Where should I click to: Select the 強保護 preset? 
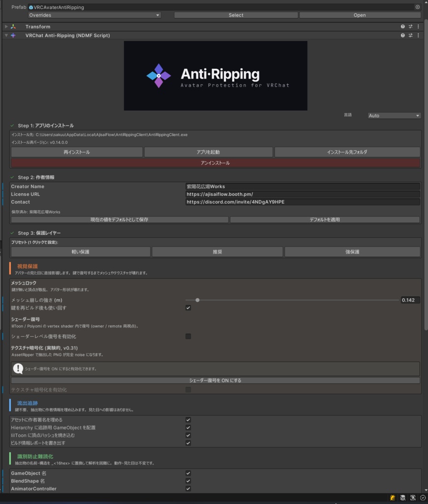[353, 252]
